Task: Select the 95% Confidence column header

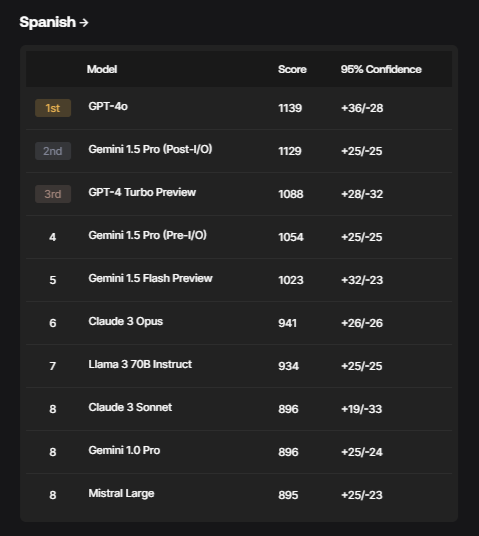Action: pyautogui.click(x=381, y=69)
